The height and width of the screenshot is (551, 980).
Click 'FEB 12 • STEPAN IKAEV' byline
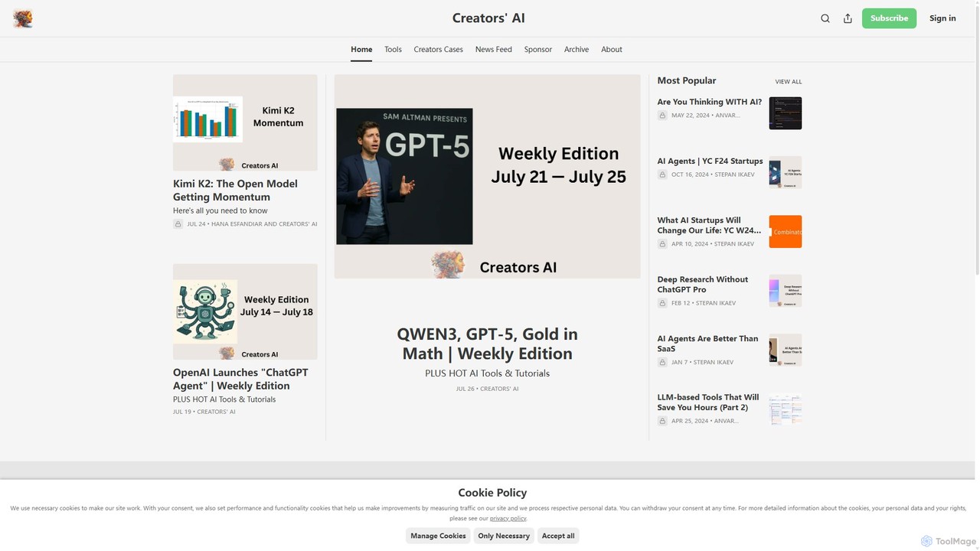coord(704,303)
